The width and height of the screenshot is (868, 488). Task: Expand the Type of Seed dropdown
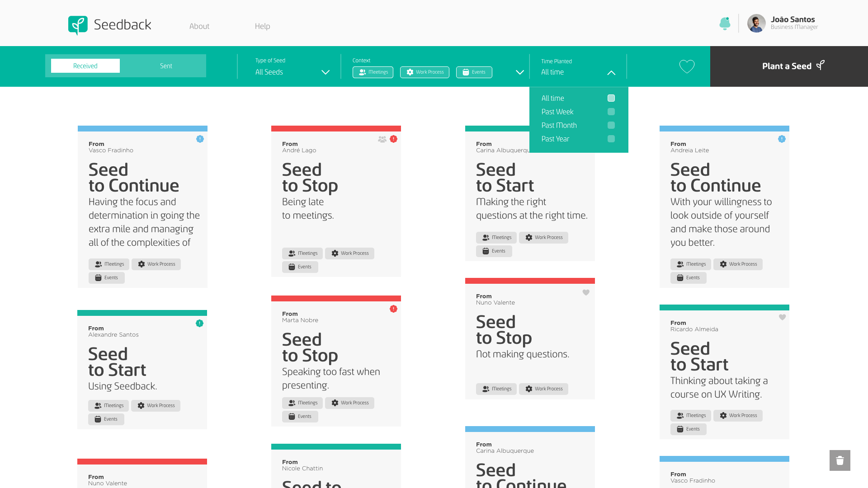click(x=325, y=72)
